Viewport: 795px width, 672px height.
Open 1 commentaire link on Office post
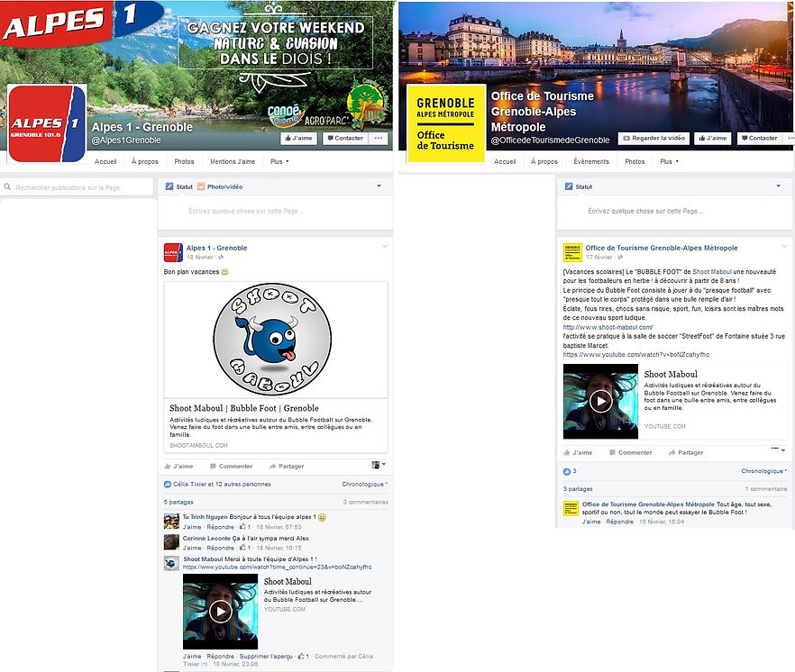(766, 489)
